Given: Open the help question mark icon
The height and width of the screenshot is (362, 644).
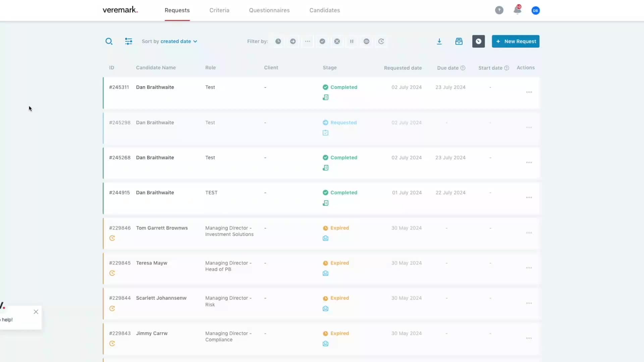Looking at the screenshot, I should [499, 10].
